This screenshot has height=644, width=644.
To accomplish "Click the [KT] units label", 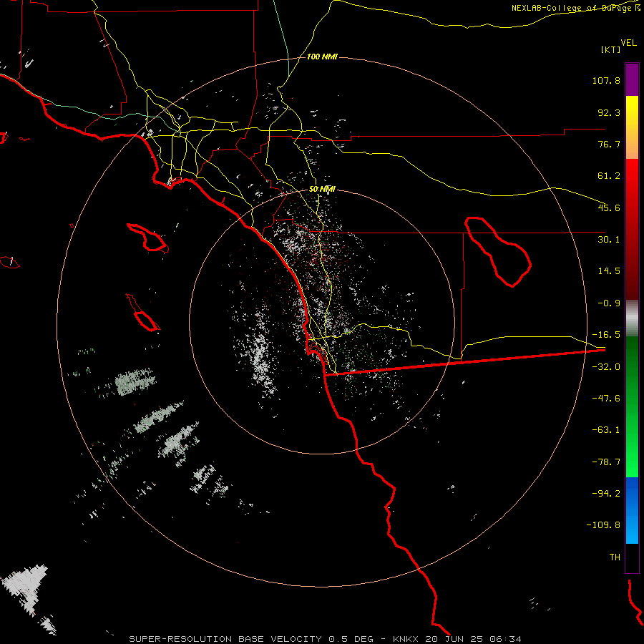I will point(611,49).
